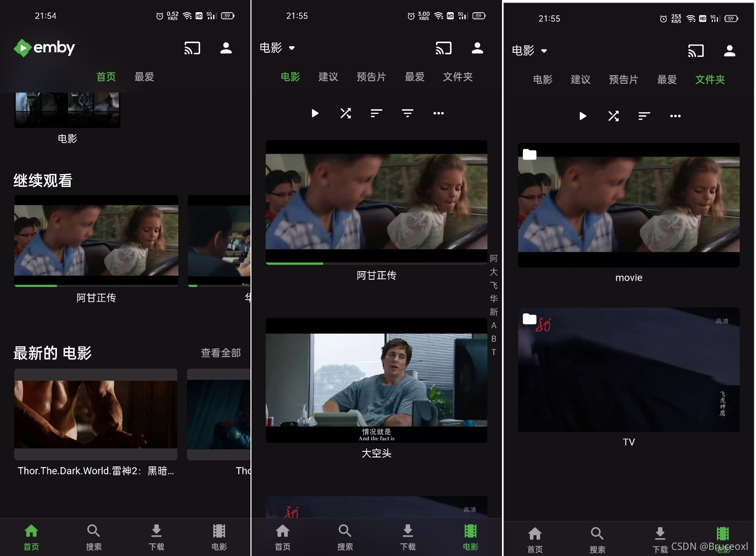Tap the cast icon in the middle screen
This screenshot has height=556, width=756.
[444, 48]
